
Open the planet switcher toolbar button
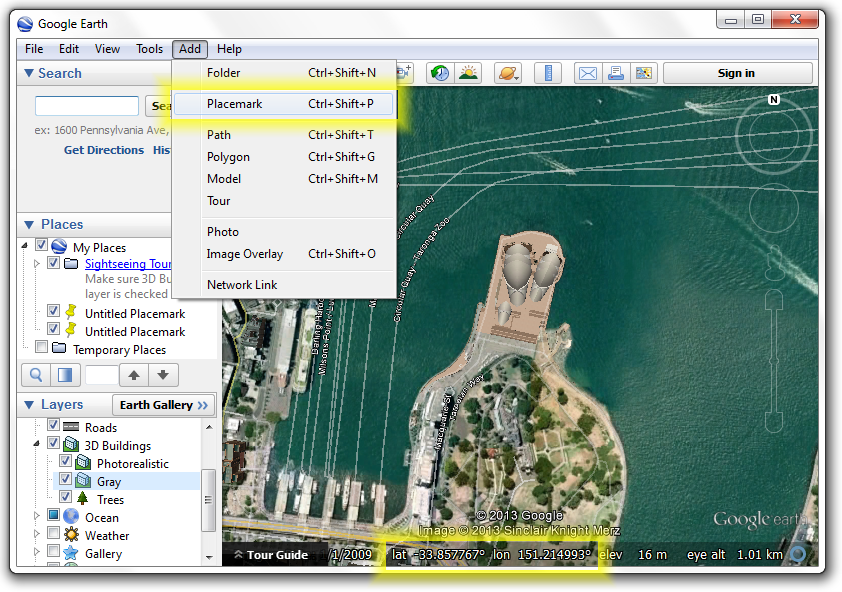click(508, 73)
